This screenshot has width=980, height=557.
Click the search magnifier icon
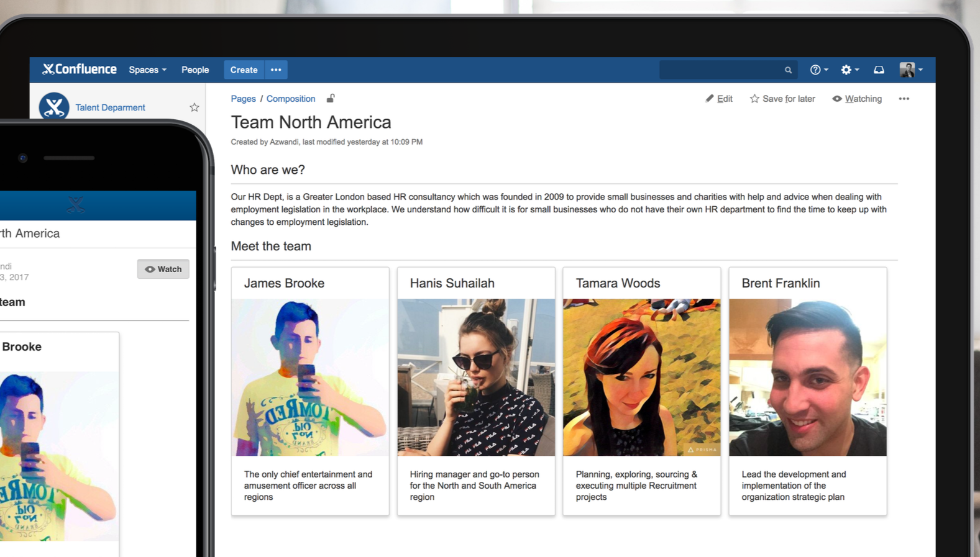(x=788, y=70)
